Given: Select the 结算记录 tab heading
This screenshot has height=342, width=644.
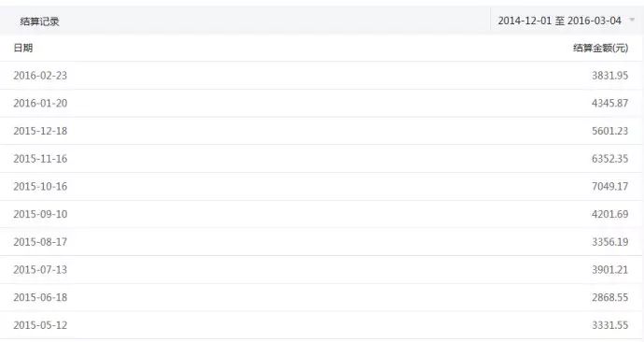Looking at the screenshot, I should tap(40, 21).
